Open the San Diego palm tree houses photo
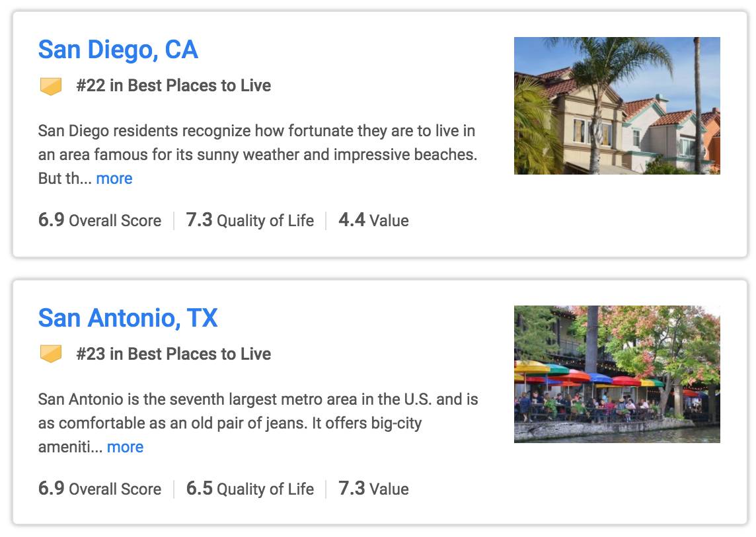756x537 pixels. pyautogui.click(x=617, y=106)
